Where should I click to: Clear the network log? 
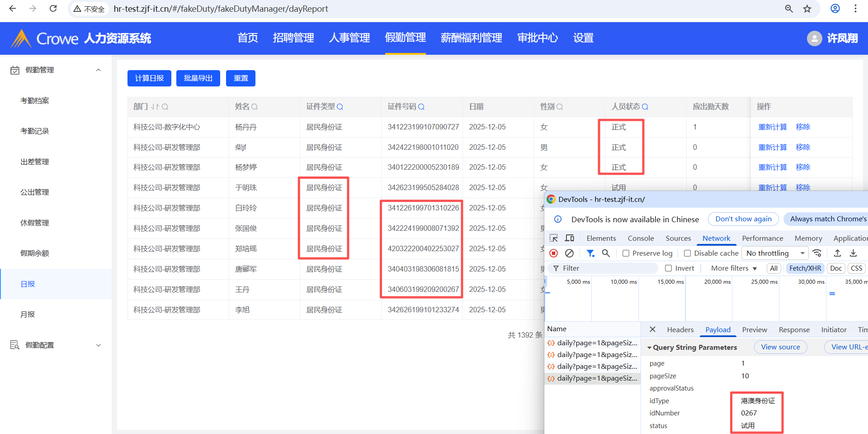click(x=570, y=253)
